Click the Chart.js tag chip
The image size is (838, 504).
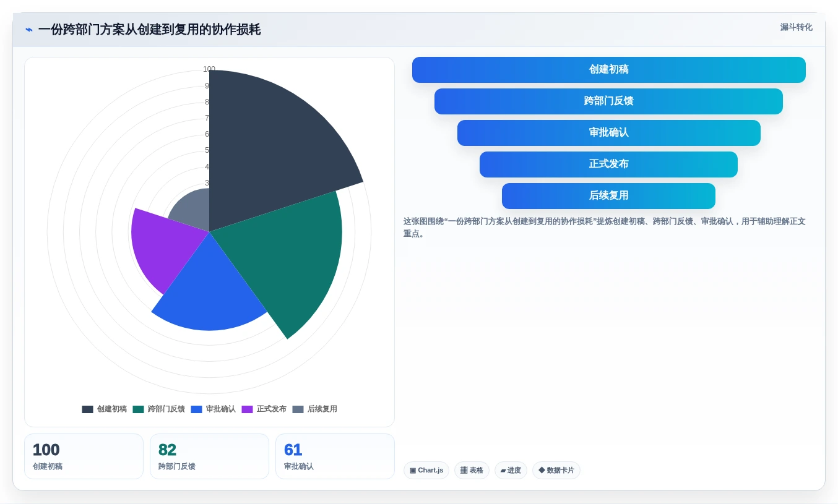pos(426,471)
